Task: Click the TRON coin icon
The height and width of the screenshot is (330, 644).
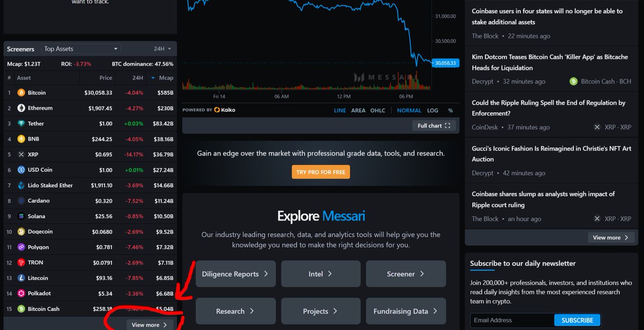Action: pos(21,262)
